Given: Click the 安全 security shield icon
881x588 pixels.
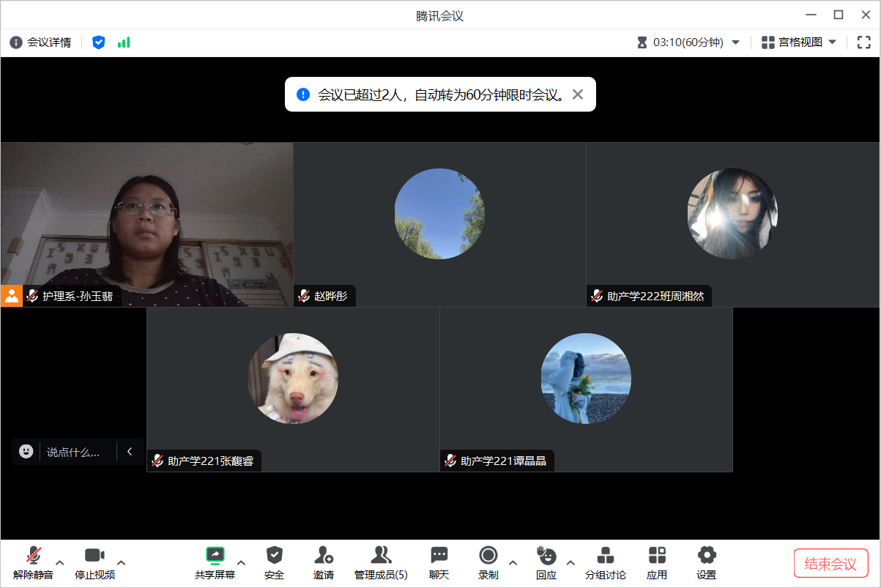Looking at the screenshot, I should pos(274,556).
